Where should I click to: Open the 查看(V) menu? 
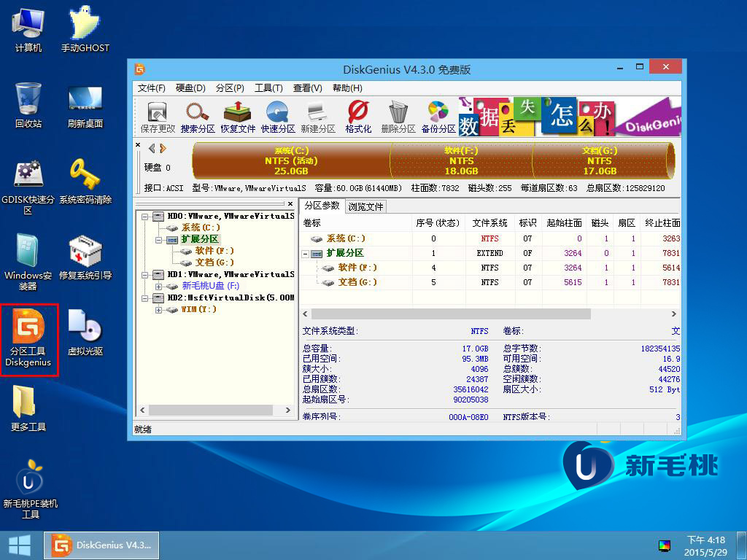pyautogui.click(x=308, y=88)
